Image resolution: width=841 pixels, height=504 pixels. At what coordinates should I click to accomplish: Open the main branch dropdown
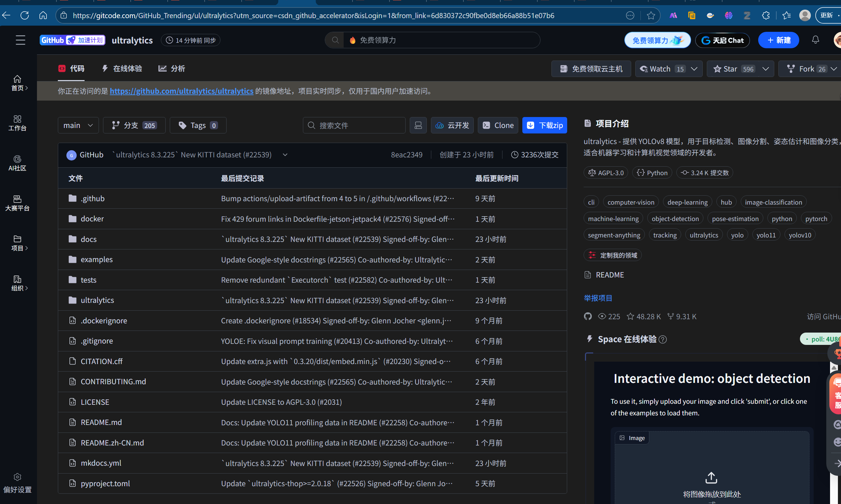coord(78,125)
